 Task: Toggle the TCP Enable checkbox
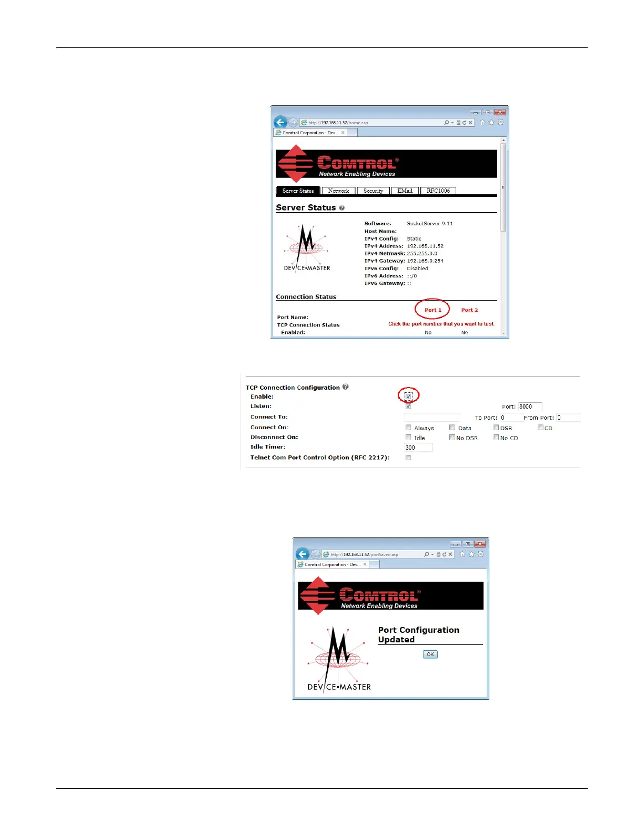pos(408,396)
